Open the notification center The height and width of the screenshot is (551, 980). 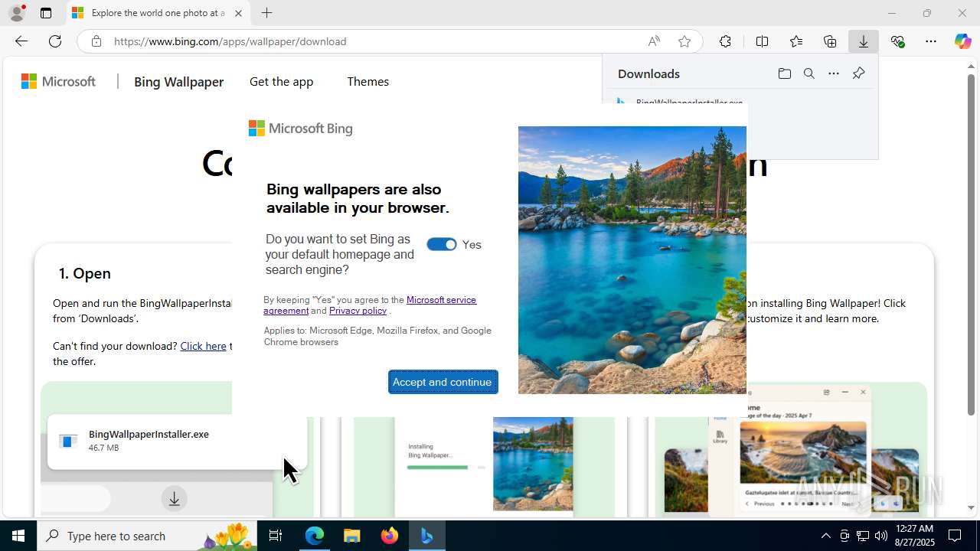[x=955, y=536]
